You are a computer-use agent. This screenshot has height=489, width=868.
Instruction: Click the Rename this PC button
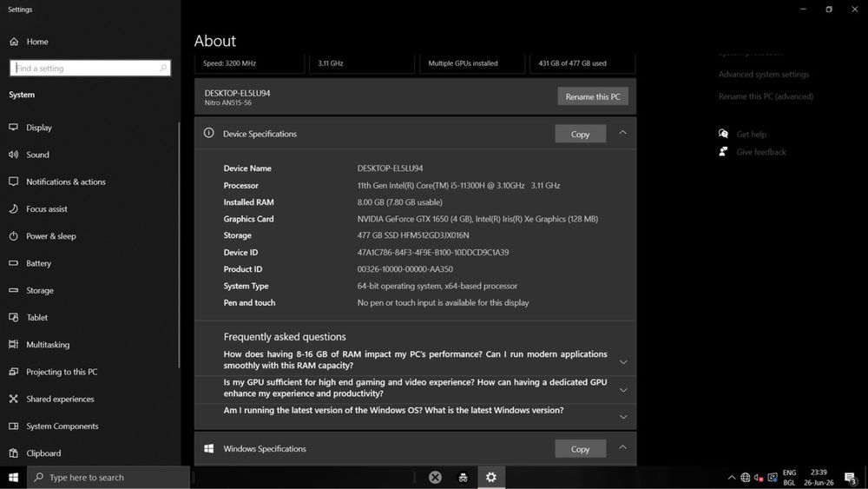pos(593,96)
